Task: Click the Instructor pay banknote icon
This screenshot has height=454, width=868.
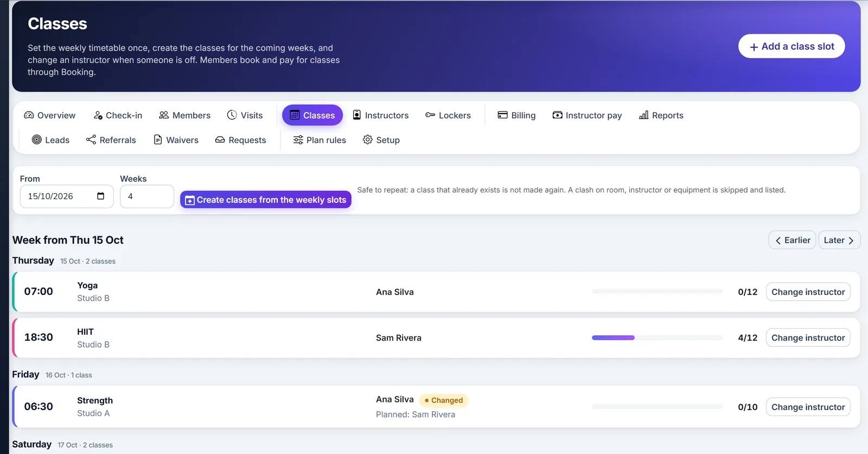Action: tap(557, 115)
